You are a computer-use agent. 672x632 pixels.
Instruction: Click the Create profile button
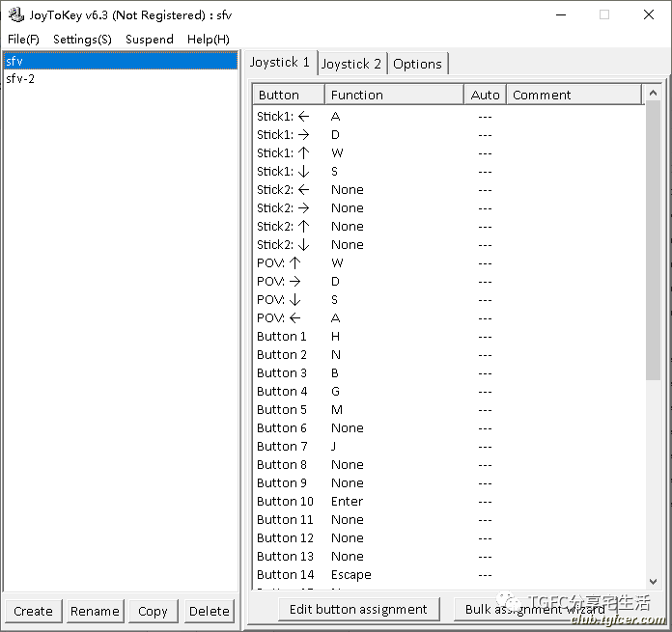click(34, 611)
